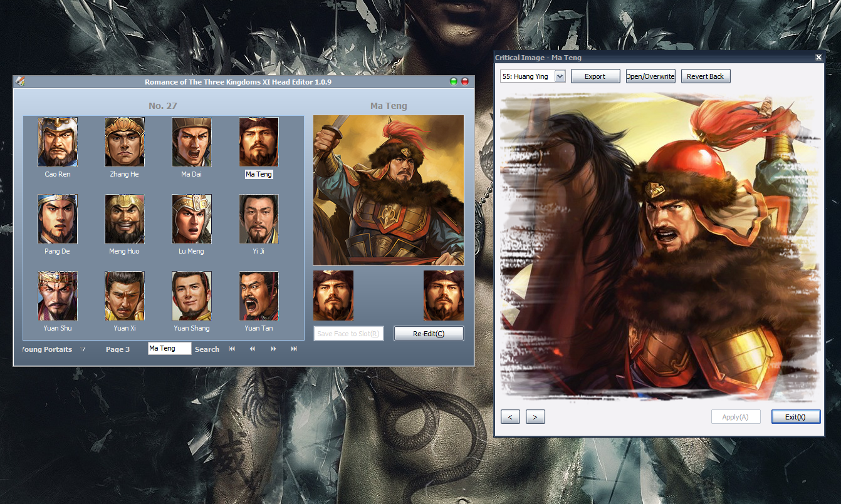Click disabled Save Face to Slot button
841x504 pixels.
coord(348,334)
